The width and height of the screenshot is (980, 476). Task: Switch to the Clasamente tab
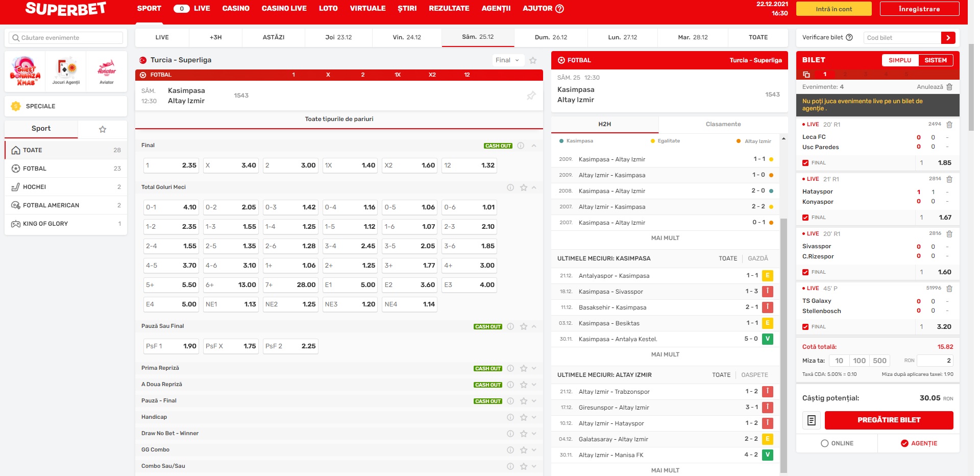point(723,124)
